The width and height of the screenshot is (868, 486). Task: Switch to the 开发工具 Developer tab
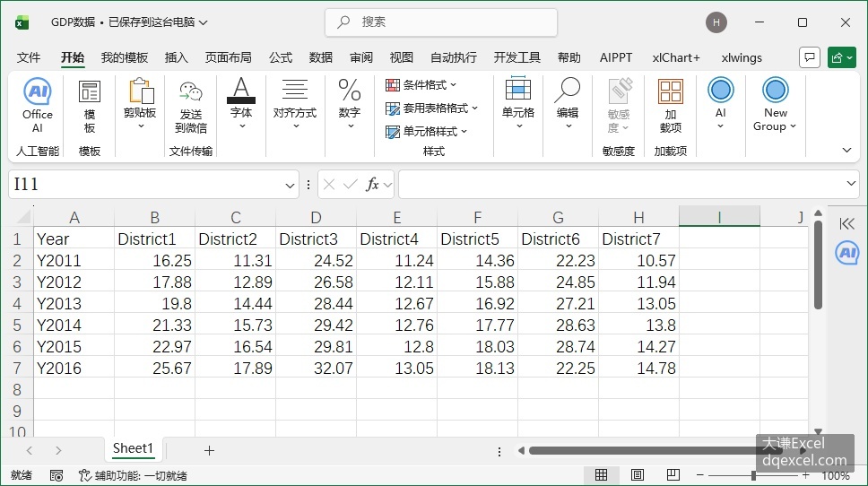516,57
